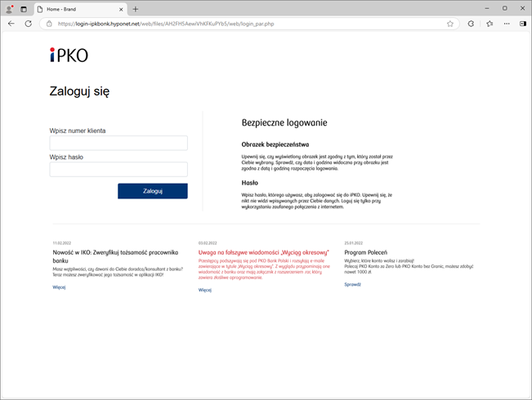Open 'Więcej' link under IKO news
The image size is (532, 400).
pos(59,287)
